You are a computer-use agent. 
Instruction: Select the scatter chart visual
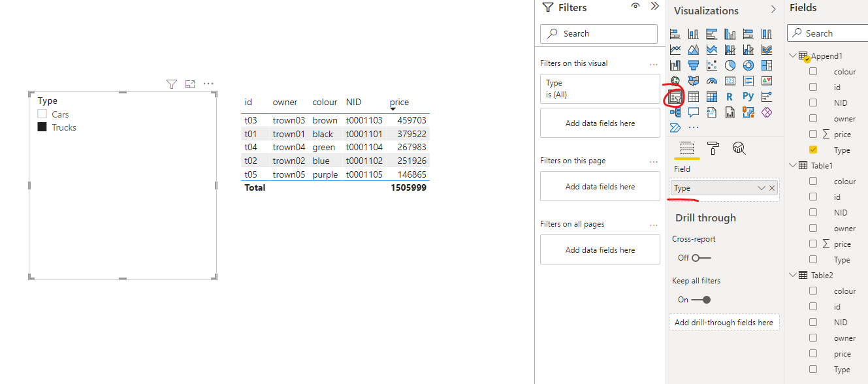click(x=711, y=65)
